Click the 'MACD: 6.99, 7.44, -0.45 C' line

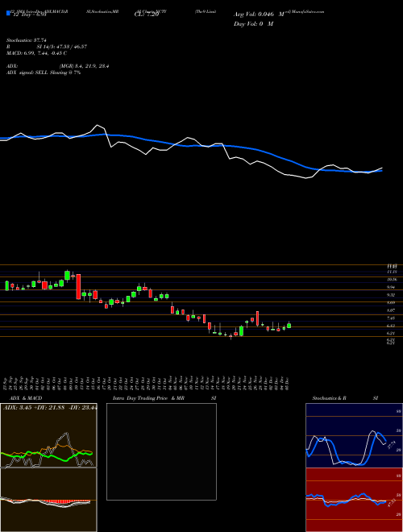[x=36, y=53]
